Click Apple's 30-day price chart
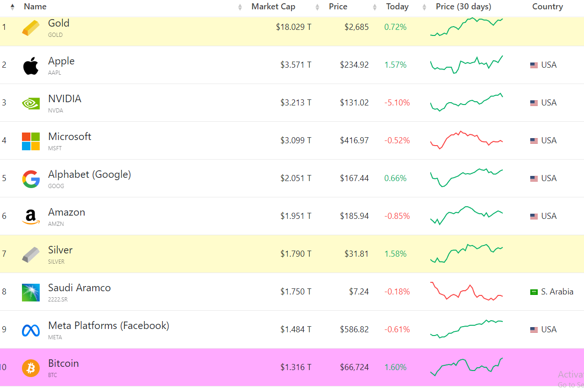Image resolution: width=584 pixels, height=392 pixels. tap(466, 65)
